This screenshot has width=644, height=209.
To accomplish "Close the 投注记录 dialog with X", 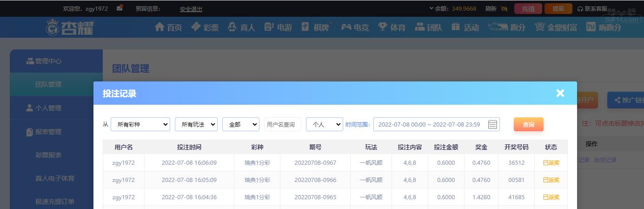I will pos(560,93).
